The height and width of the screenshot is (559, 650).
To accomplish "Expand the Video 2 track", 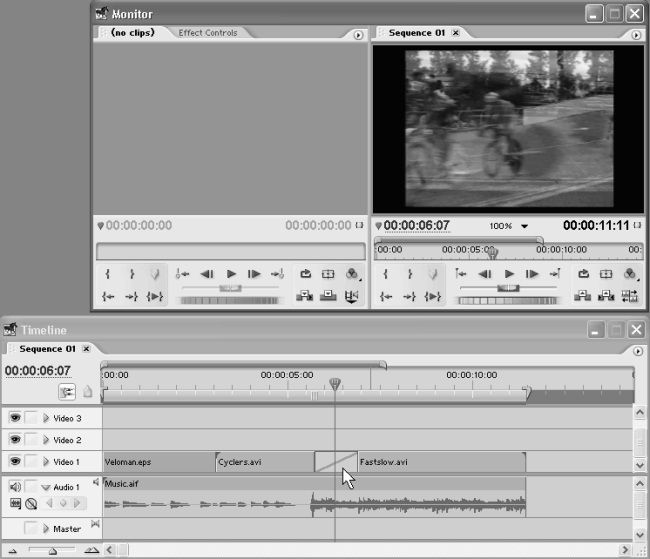I will coord(46,440).
